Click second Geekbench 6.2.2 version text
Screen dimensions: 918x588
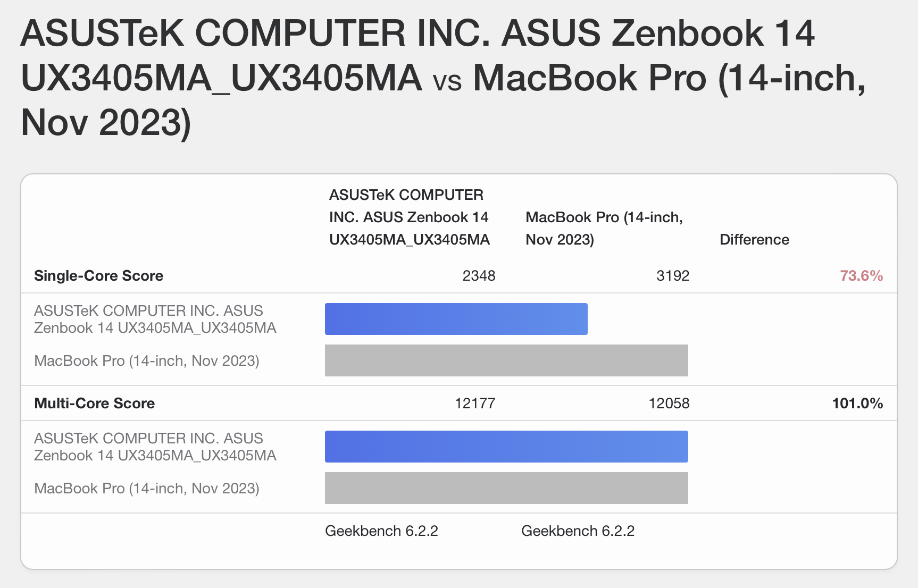(x=578, y=531)
